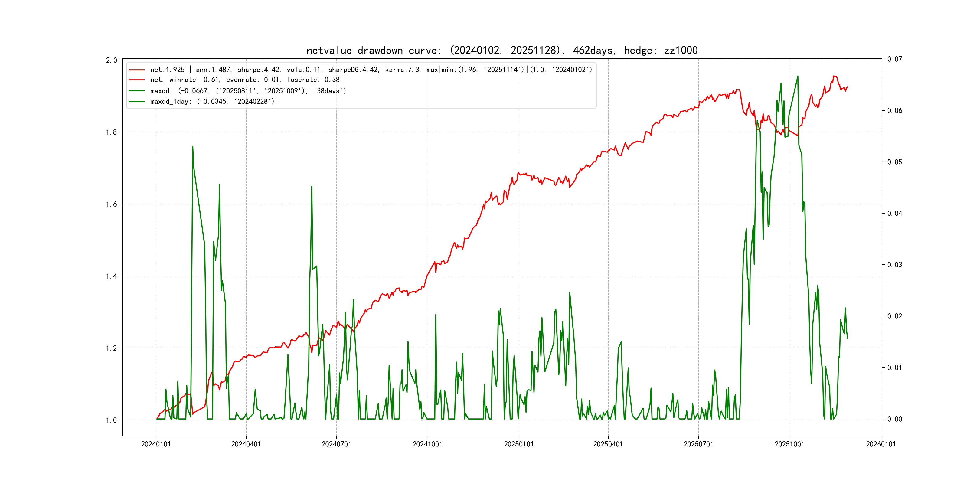Click the 20250401 x-axis tick label
The height and width of the screenshot is (490, 980).
608,444
